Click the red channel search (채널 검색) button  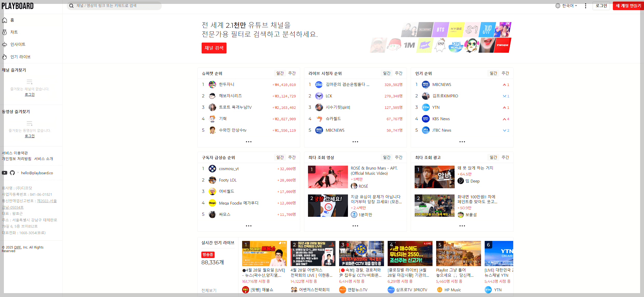(x=214, y=48)
